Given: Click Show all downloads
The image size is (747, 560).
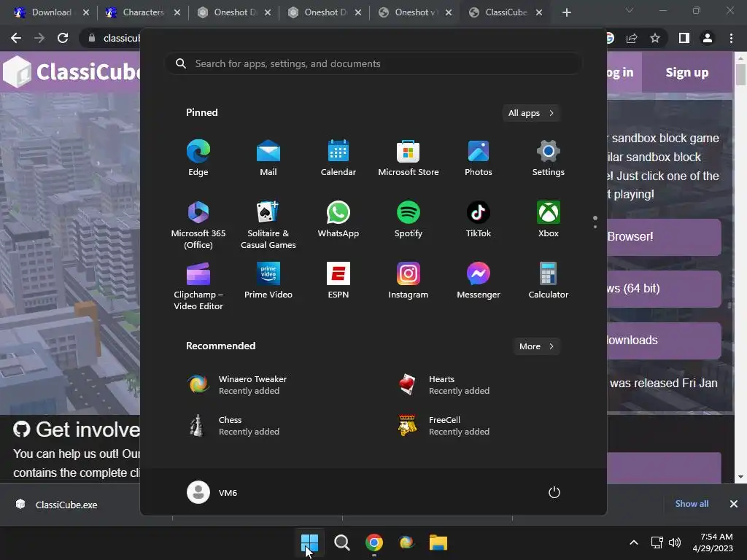Looking at the screenshot, I should click(692, 504).
